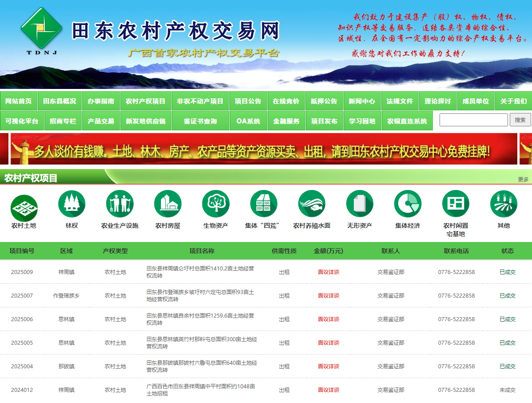The width and height of the screenshot is (532, 403).
Task: Open the 在线竞价 menu item
Action: 286,101
